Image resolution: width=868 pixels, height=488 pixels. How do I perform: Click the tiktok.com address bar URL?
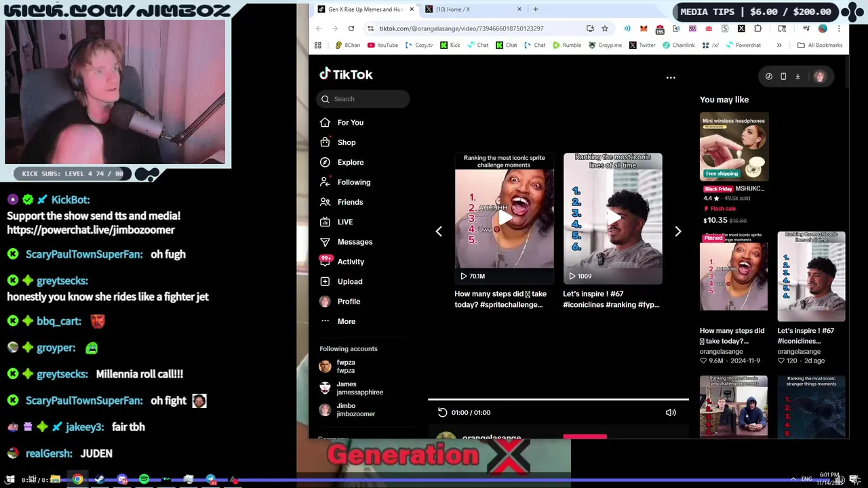pos(461,28)
